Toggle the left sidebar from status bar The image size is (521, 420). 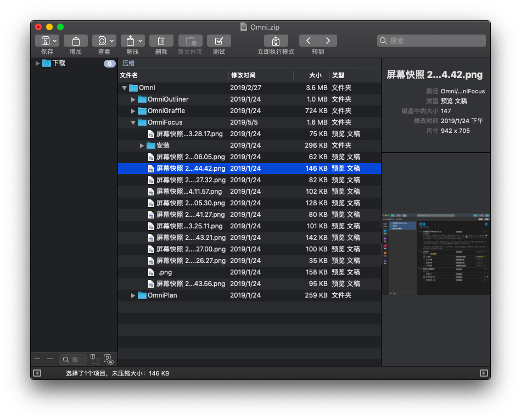coord(37,373)
